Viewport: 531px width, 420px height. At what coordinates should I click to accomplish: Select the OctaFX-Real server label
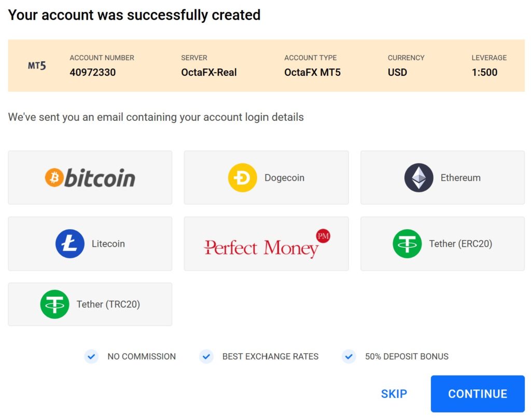click(208, 73)
